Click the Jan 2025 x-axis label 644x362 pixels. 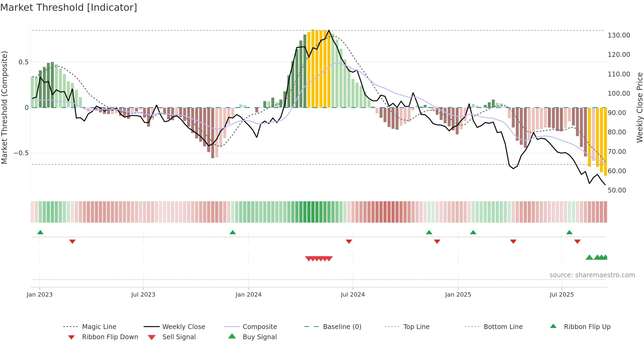point(458,295)
